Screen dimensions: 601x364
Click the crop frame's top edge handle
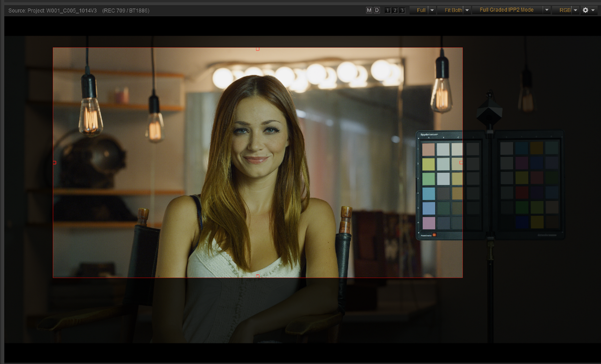pyautogui.click(x=257, y=49)
